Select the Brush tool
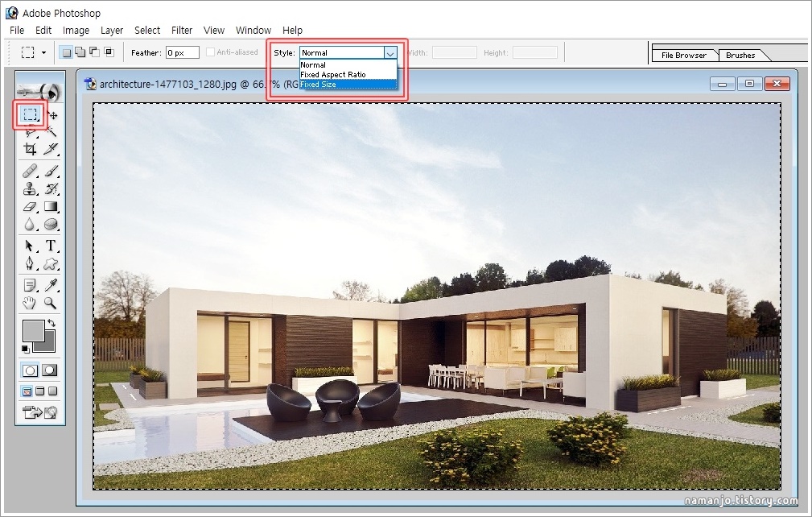This screenshot has height=517, width=812. (52, 171)
